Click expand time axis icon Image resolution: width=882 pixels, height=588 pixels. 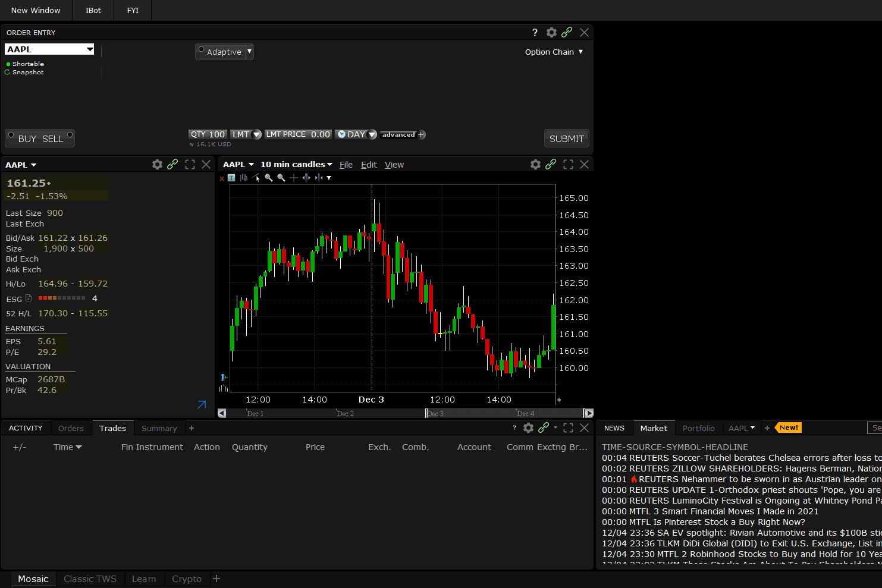(306, 178)
